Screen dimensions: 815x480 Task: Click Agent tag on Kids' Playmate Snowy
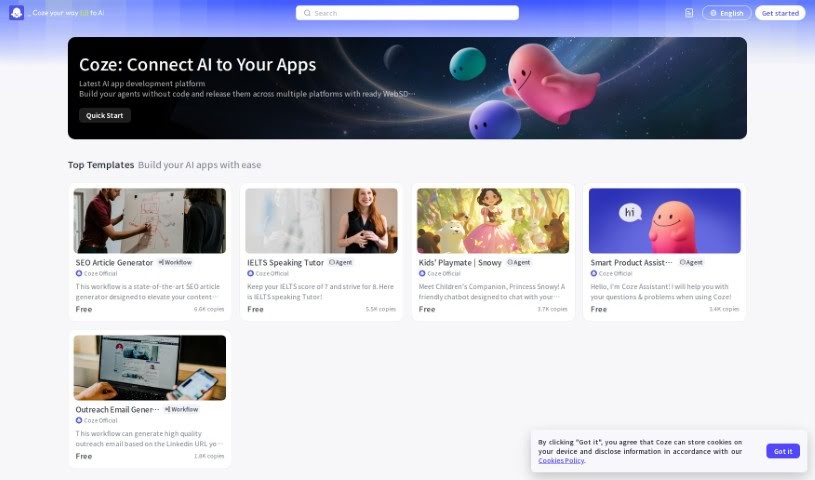(x=519, y=262)
